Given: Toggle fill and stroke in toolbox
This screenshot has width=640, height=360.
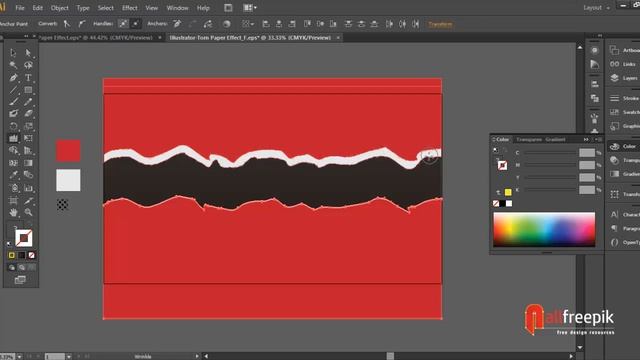Looking at the screenshot, I should pyautogui.click(x=30, y=224).
